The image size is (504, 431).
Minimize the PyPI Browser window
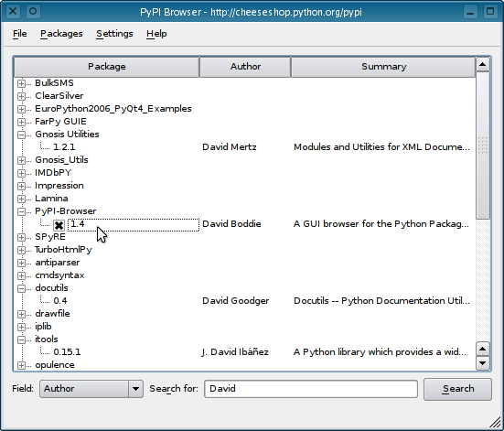point(470,12)
